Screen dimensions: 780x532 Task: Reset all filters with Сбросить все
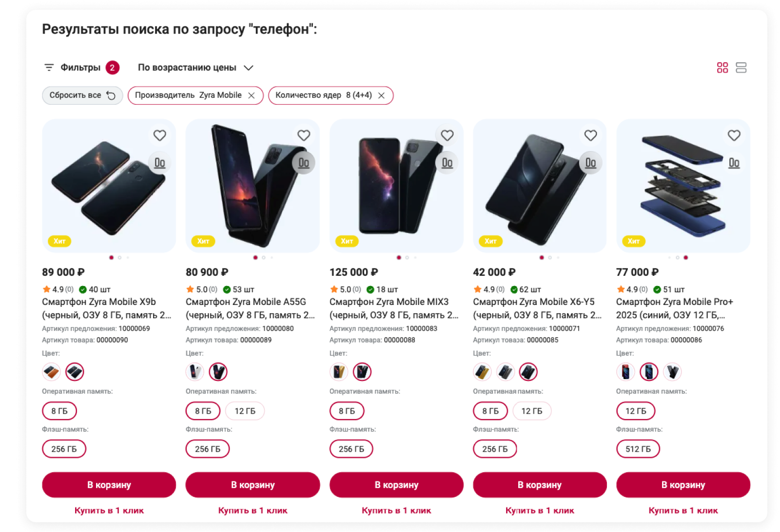(x=82, y=95)
